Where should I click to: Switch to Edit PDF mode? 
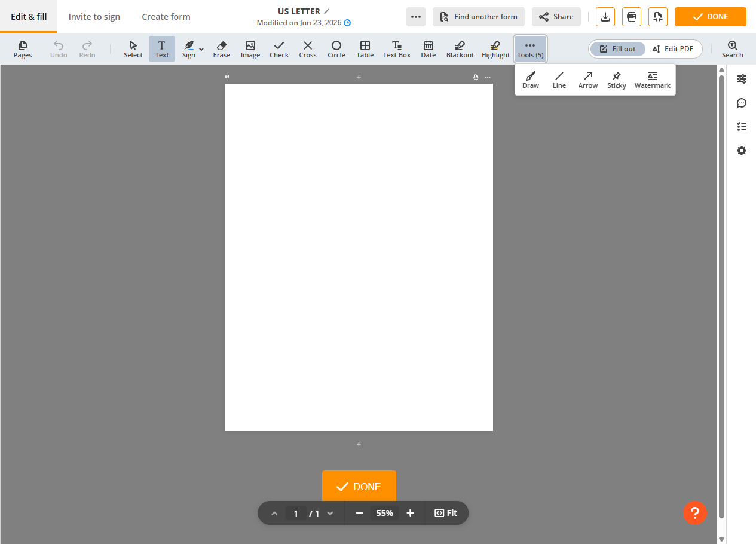(673, 49)
